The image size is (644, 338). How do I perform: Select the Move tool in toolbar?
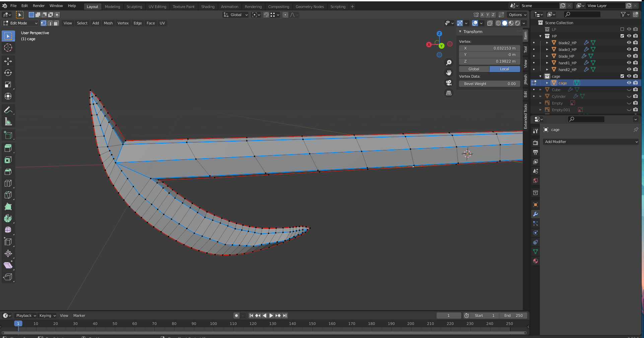8,61
